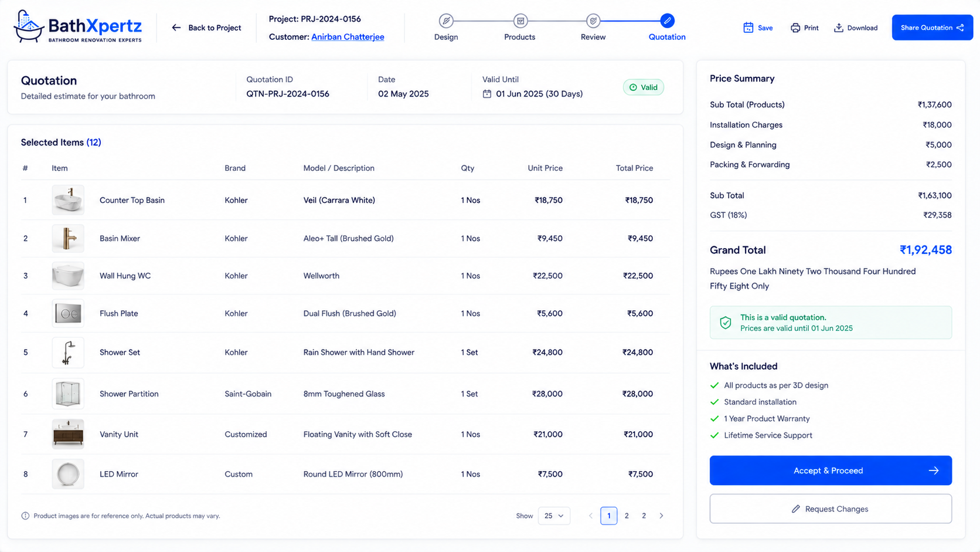Click the green Valid status badge

coord(643,87)
